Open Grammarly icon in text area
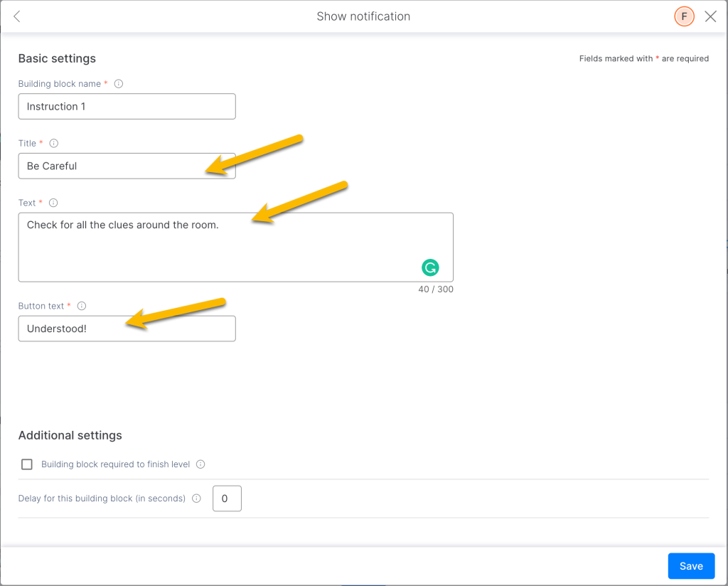This screenshot has height=586, width=728. 430,267
